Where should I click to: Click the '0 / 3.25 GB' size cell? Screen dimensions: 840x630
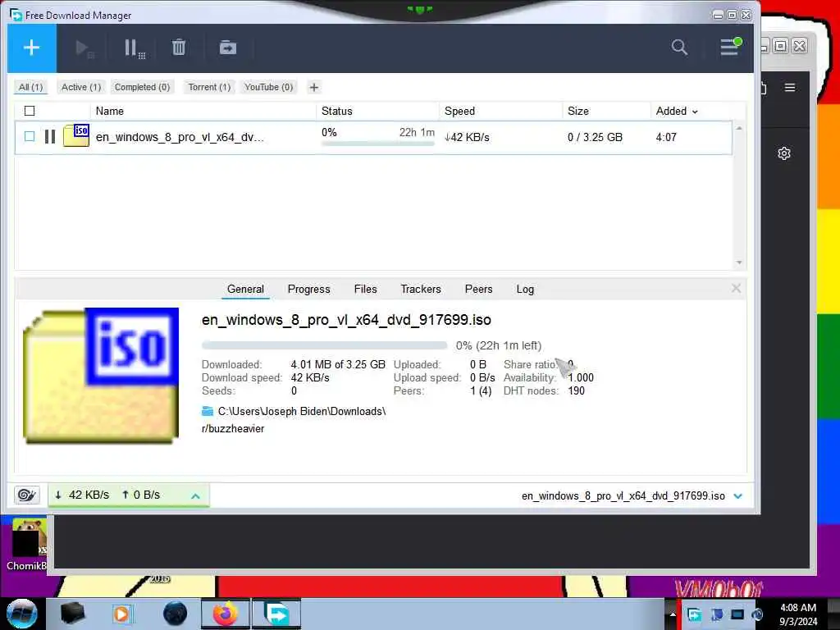coord(596,137)
